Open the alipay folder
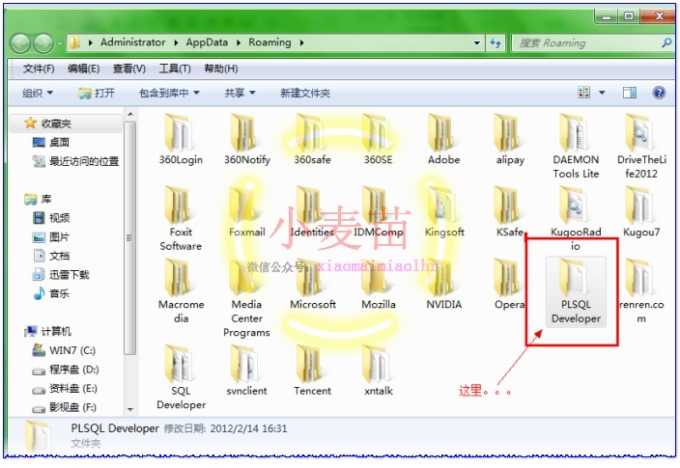This screenshot has height=468, width=680. tap(510, 140)
